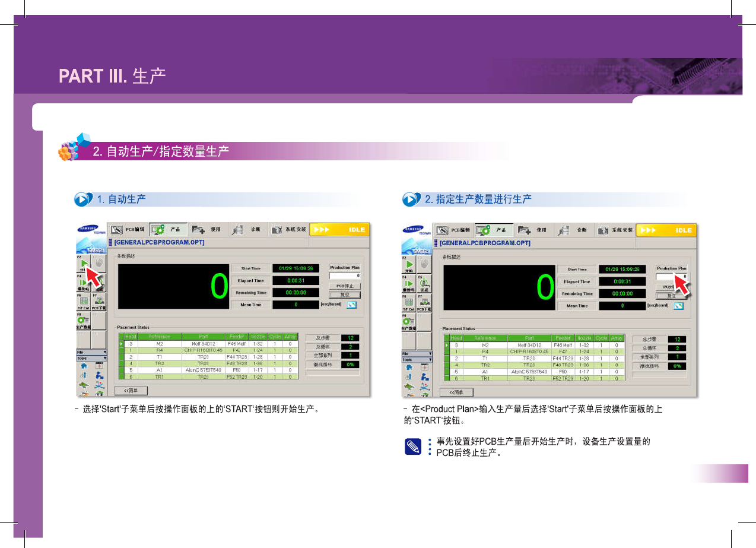Click F8 生产数据 gear icon in screenshot 1
The image size is (756, 548).
(83, 321)
